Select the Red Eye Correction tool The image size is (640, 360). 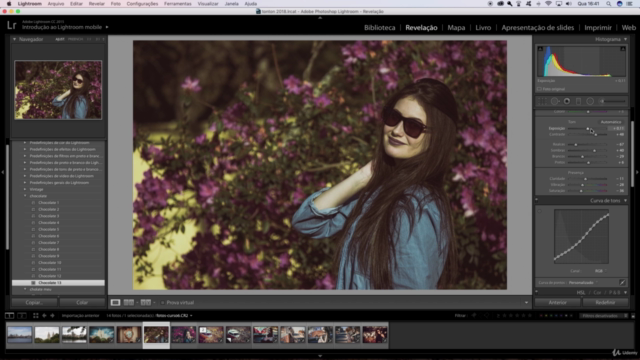tap(567, 101)
